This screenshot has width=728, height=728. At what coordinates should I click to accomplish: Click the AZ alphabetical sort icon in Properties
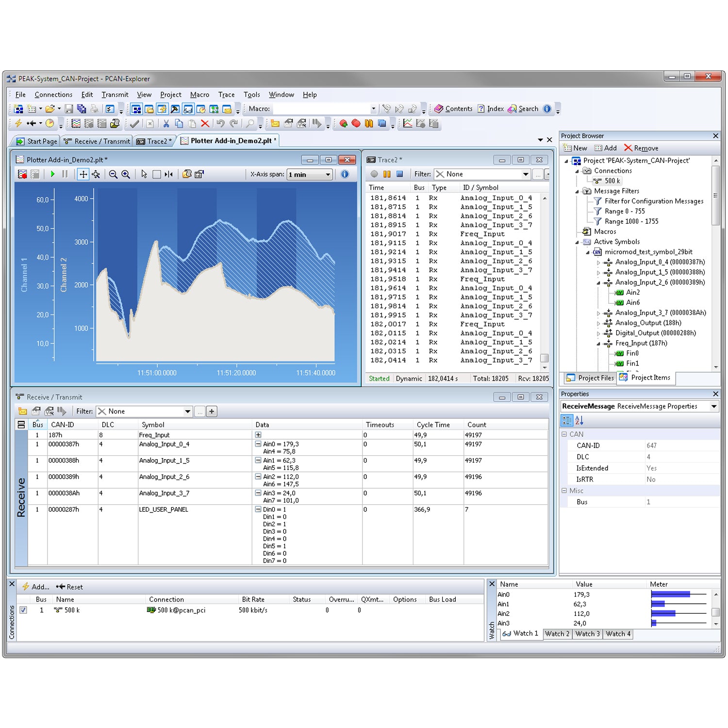pos(579,420)
